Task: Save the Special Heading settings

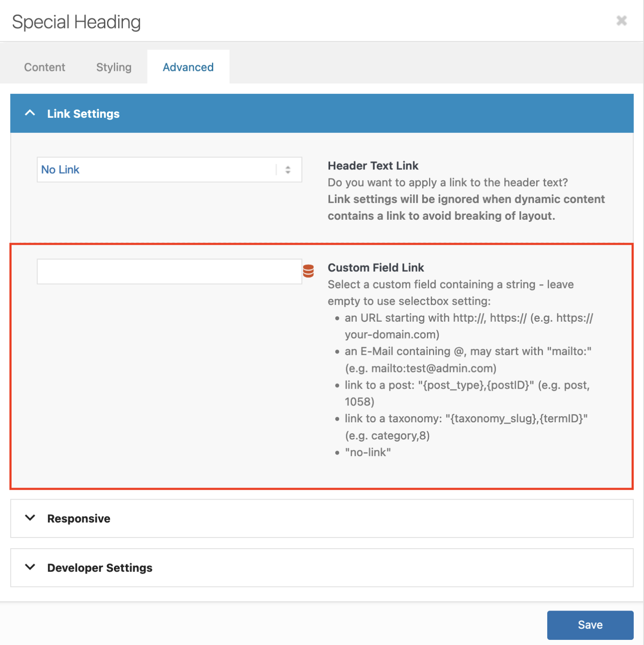Action: [590, 625]
